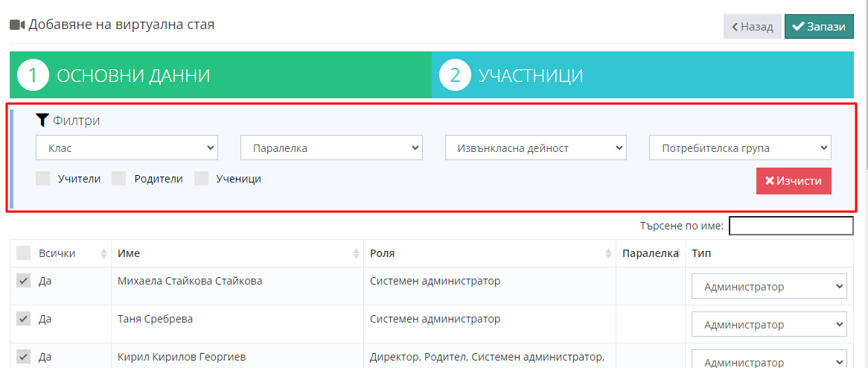Toggle the Ученици filter checkbox

201,179
